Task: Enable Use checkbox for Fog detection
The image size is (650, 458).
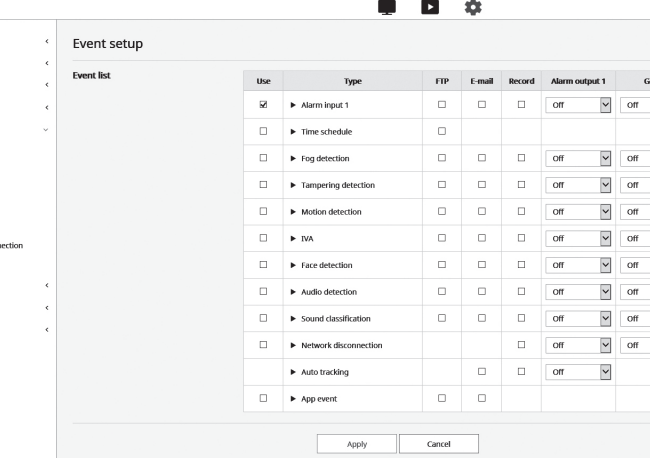Action: pyautogui.click(x=263, y=158)
